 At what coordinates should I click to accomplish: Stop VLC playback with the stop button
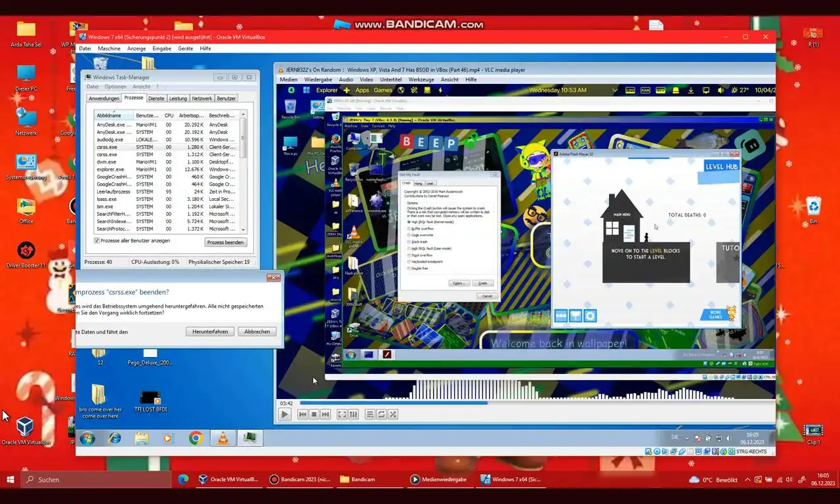coord(314,414)
